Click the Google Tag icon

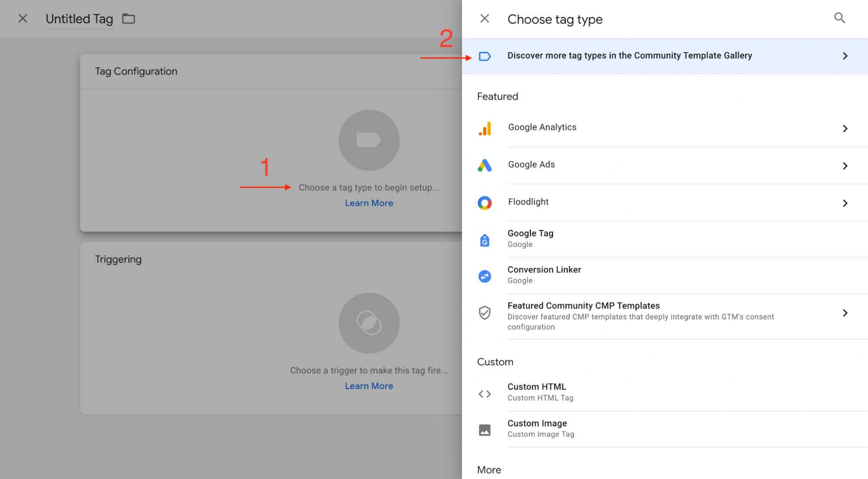click(485, 240)
